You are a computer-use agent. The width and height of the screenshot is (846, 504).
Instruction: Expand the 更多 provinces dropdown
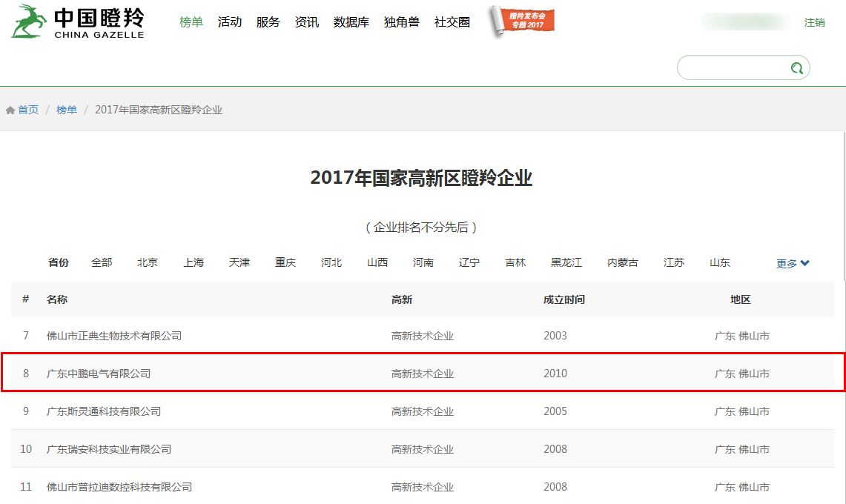793,263
